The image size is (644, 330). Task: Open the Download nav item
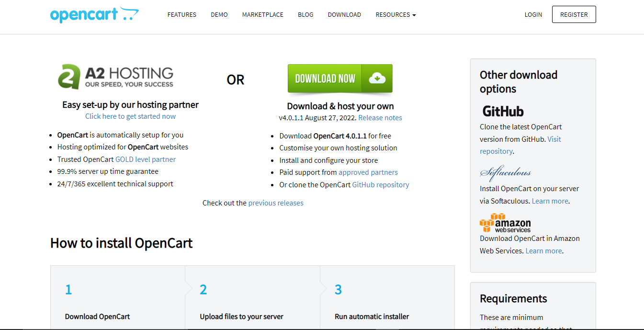(344, 15)
